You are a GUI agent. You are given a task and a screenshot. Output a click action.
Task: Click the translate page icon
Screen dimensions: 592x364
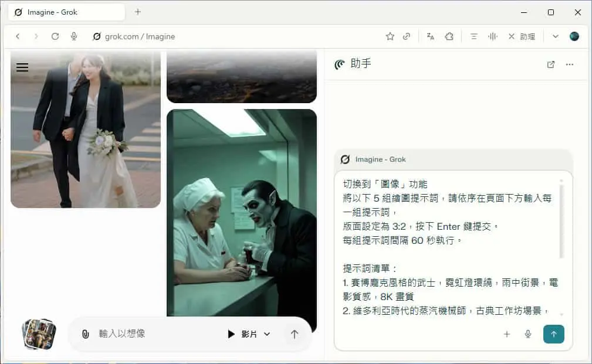(431, 36)
